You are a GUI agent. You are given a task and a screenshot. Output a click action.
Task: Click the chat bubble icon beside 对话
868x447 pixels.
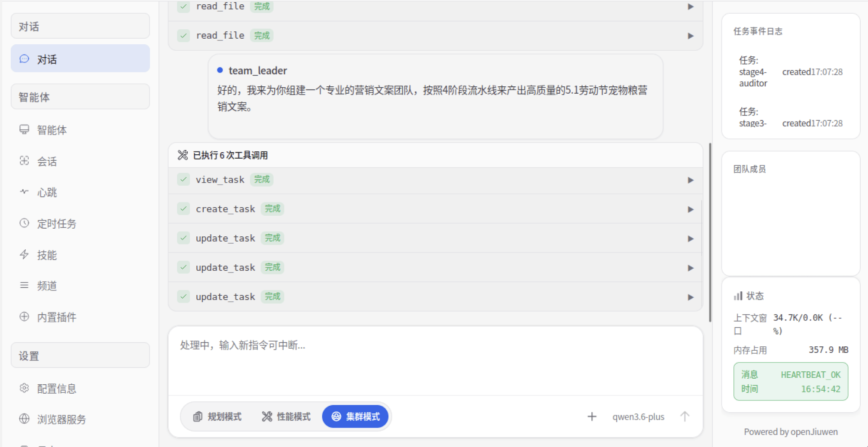coord(24,59)
